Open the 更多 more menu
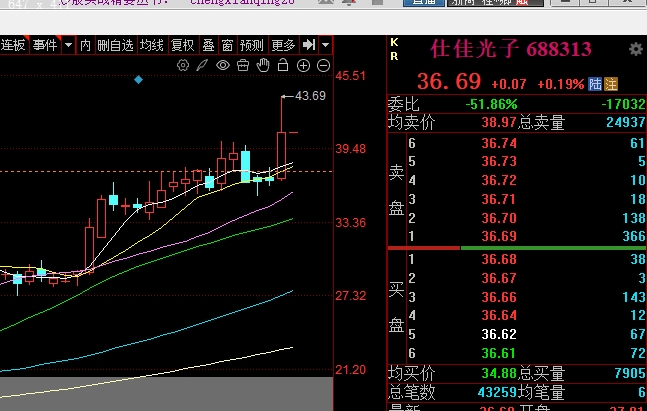This screenshot has width=647, height=411. click(283, 45)
